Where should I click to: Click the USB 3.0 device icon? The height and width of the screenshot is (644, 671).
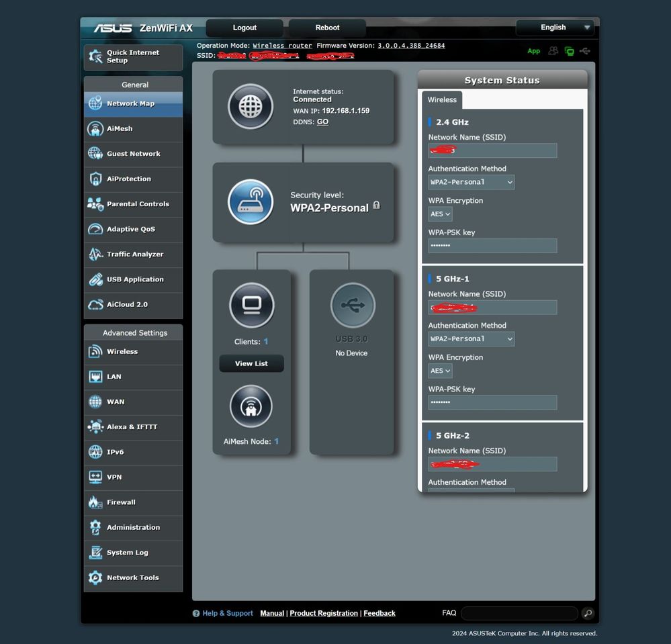point(351,305)
